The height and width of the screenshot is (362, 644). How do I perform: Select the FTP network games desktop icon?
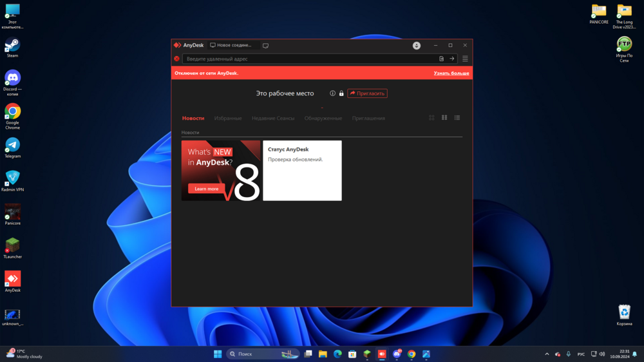tap(624, 50)
